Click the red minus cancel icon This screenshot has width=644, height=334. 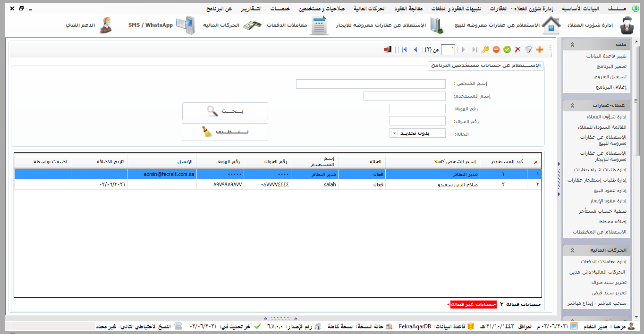coord(496,50)
